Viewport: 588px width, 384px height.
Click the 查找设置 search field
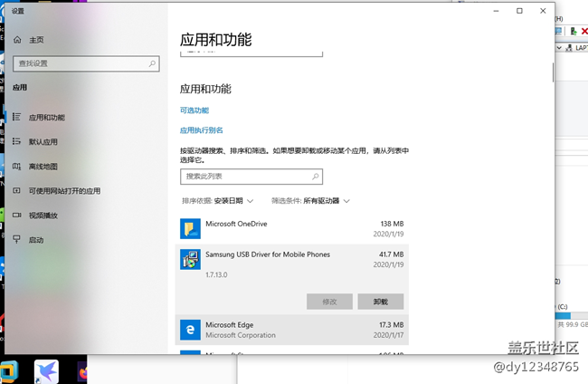[x=86, y=63]
